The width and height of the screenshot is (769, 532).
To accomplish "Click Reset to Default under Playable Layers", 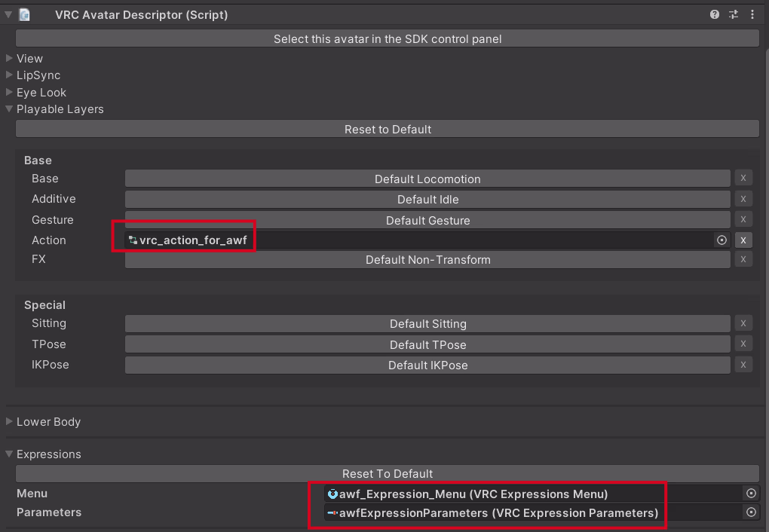I will [388, 129].
